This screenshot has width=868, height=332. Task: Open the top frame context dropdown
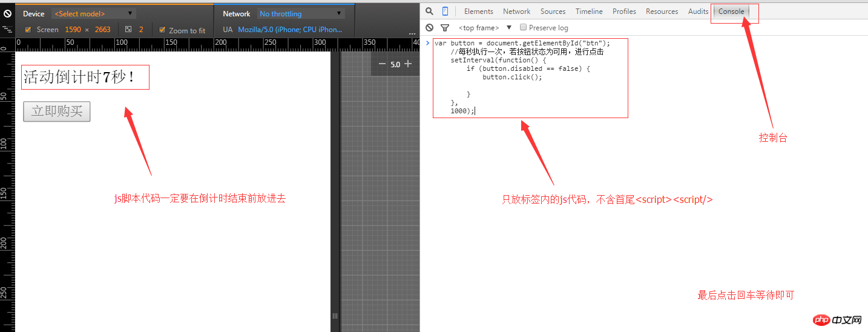(x=485, y=28)
